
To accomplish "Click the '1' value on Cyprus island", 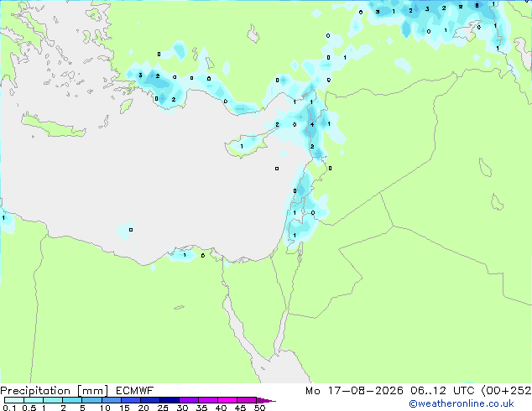I will click(x=242, y=147).
